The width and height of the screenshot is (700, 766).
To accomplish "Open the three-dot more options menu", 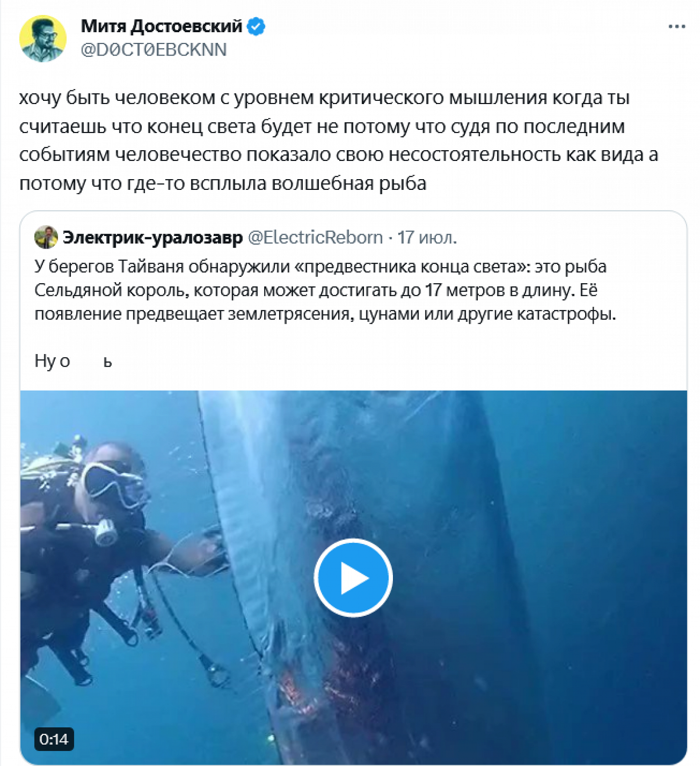I will pyautogui.click(x=676, y=27).
